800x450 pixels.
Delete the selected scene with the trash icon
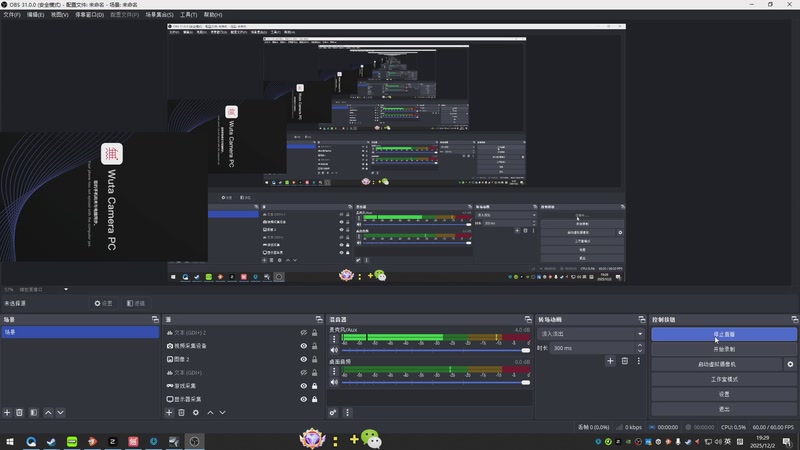click(x=19, y=412)
